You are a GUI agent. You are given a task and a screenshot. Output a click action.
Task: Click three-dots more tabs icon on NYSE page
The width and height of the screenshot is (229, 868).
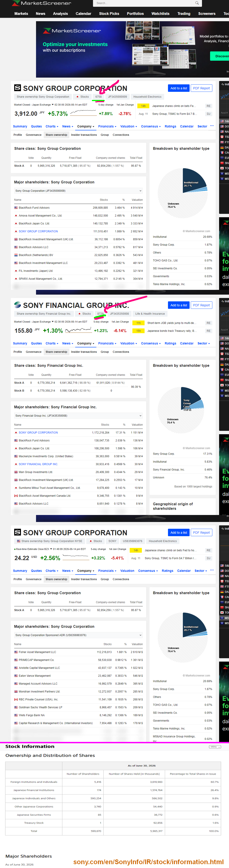pyautogui.click(x=212, y=570)
